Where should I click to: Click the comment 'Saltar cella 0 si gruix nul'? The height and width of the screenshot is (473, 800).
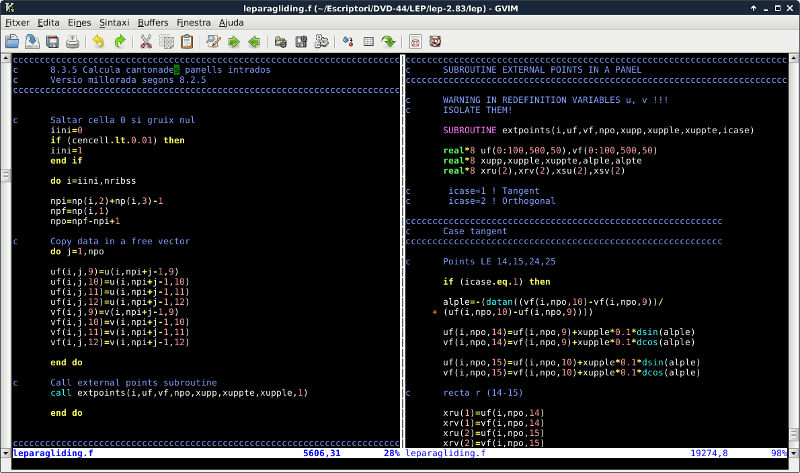click(122, 120)
